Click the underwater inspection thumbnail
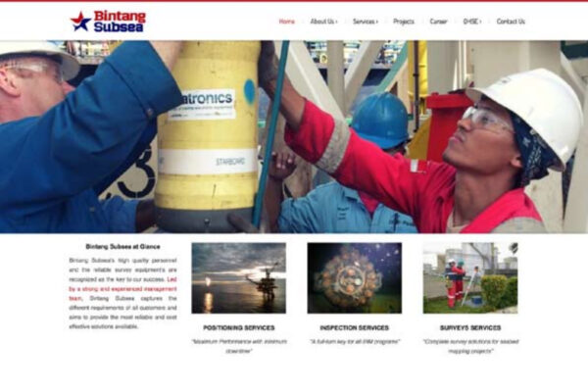Viewport: 588px width, 392px height. point(355,278)
